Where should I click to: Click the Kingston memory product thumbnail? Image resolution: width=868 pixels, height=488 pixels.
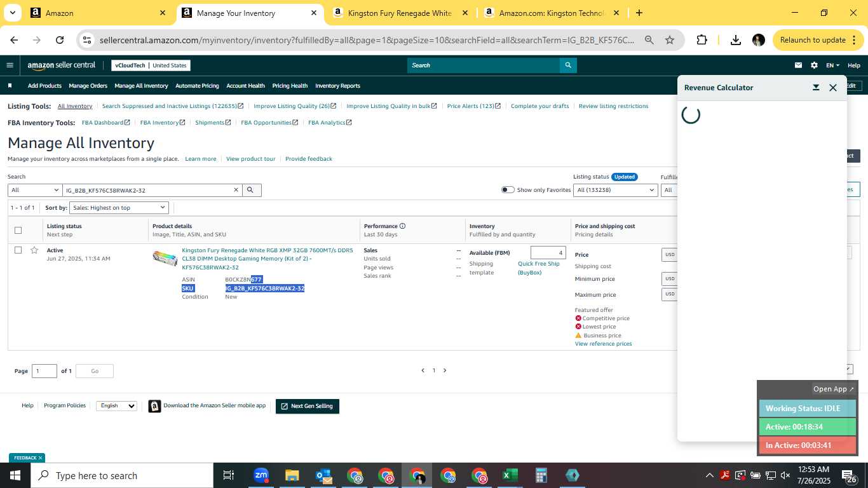point(165,257)
